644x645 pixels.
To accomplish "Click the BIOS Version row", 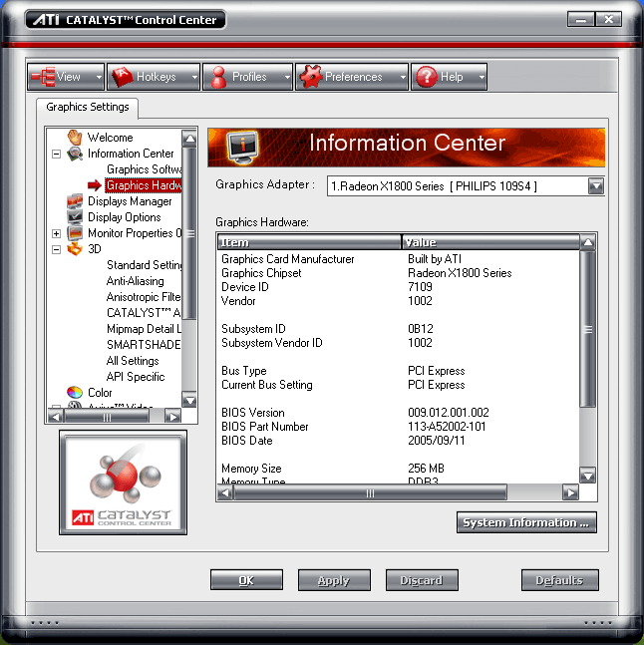I will 399,413.
